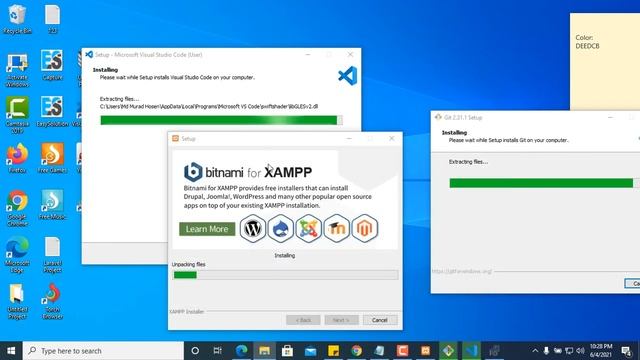Switch to Git Setup in the taskbar
The width and height of the screenshot is (640, 360).
[448, 351]
